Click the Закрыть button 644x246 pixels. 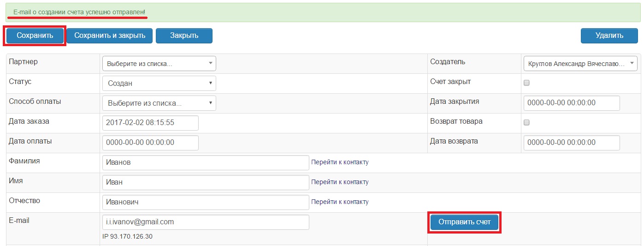[x=184, y=36]
